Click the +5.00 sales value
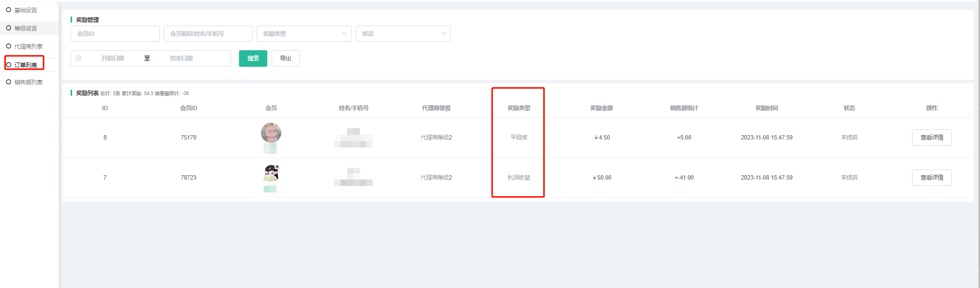 (684, 137)
